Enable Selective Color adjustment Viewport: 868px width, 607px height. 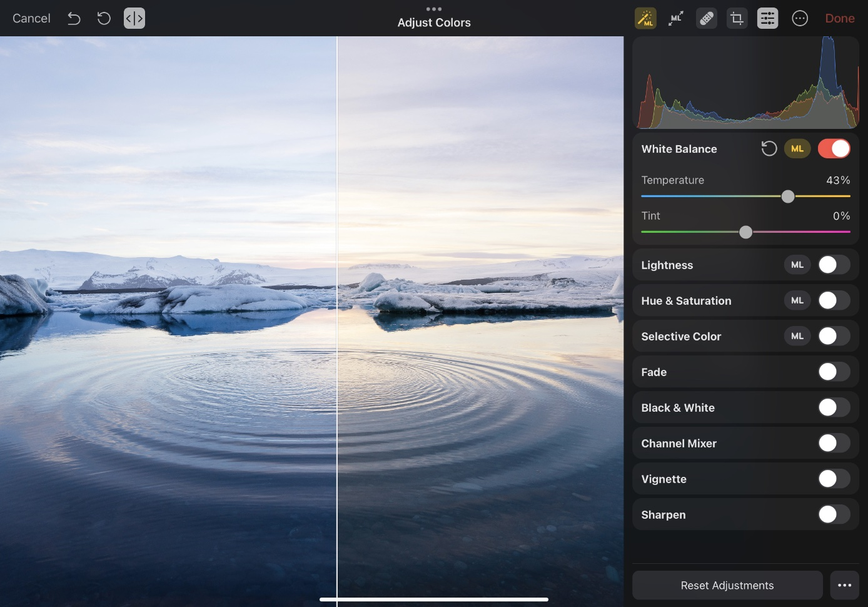tap(834, 336)
